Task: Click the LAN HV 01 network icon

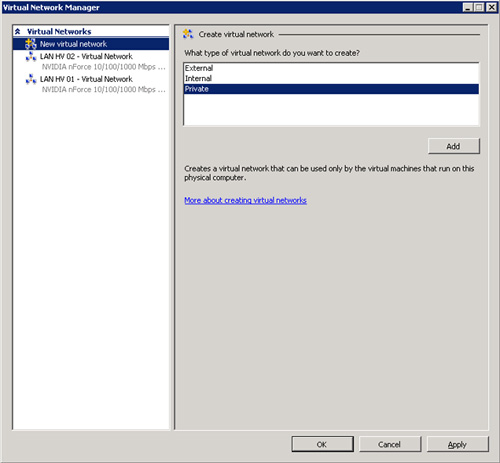Action: pos(31,79)
